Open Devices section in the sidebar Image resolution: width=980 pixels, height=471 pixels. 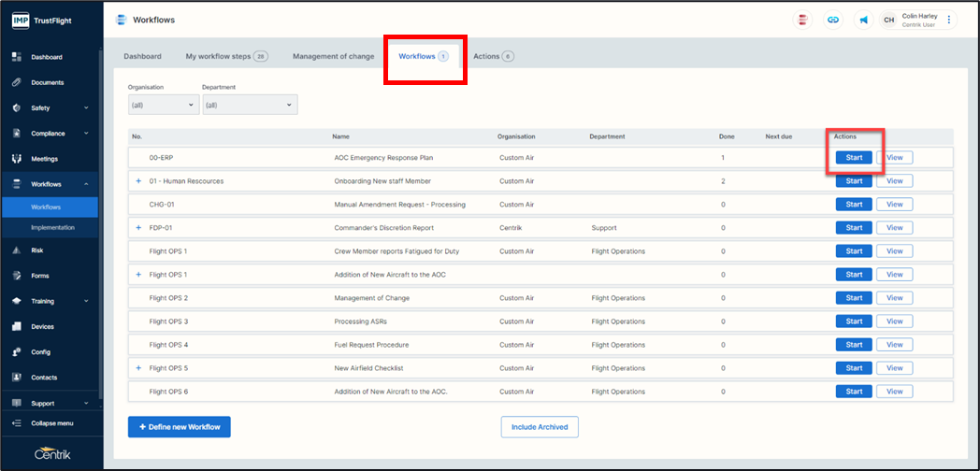pyautogui.click(x=17, y=327)
